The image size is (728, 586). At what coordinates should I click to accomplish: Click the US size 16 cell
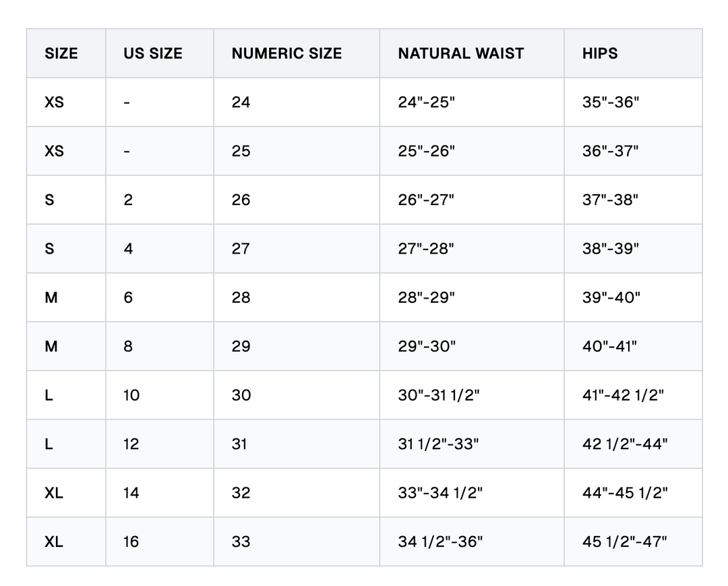131,541
